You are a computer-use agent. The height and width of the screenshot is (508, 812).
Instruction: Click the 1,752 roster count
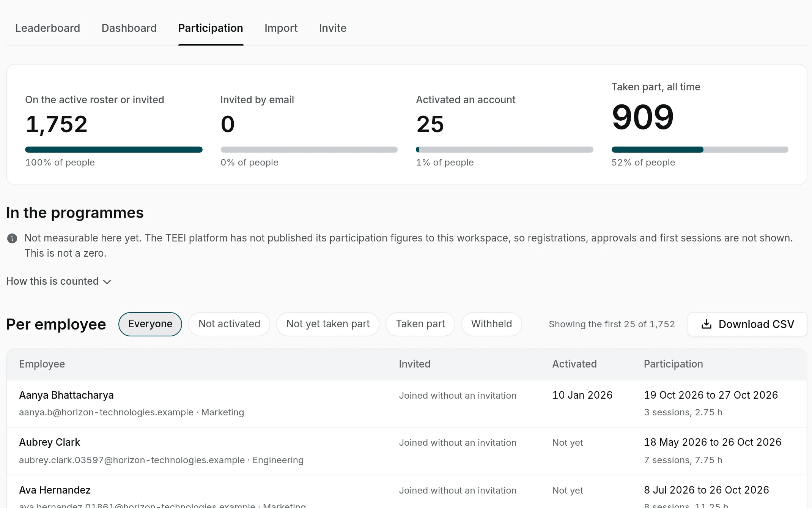[57, 124]
